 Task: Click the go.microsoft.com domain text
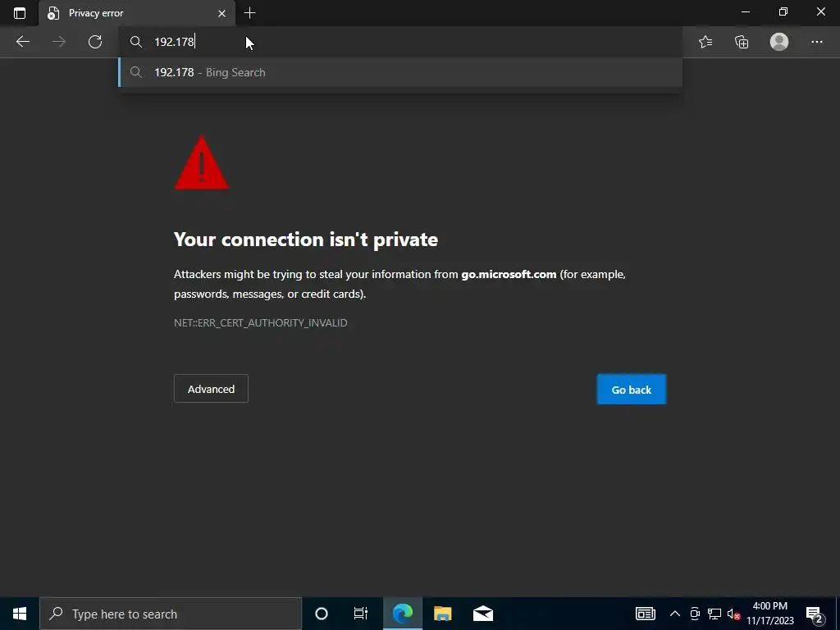(509, 274)
